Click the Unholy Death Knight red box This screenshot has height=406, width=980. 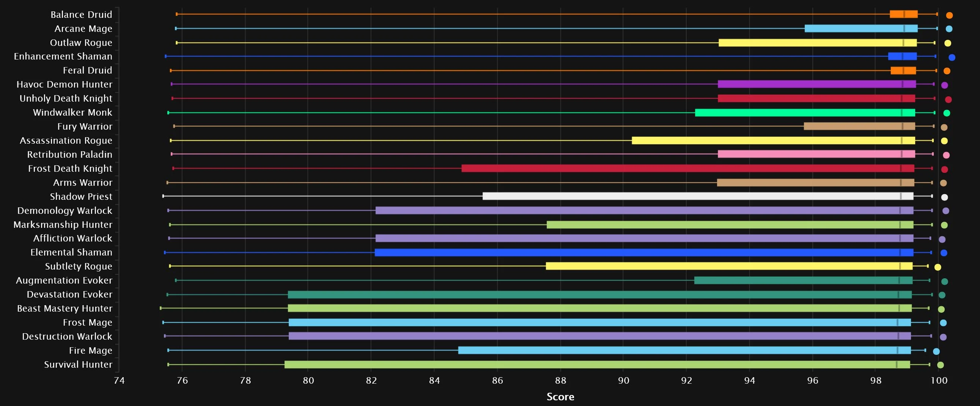tap(816, 99)
